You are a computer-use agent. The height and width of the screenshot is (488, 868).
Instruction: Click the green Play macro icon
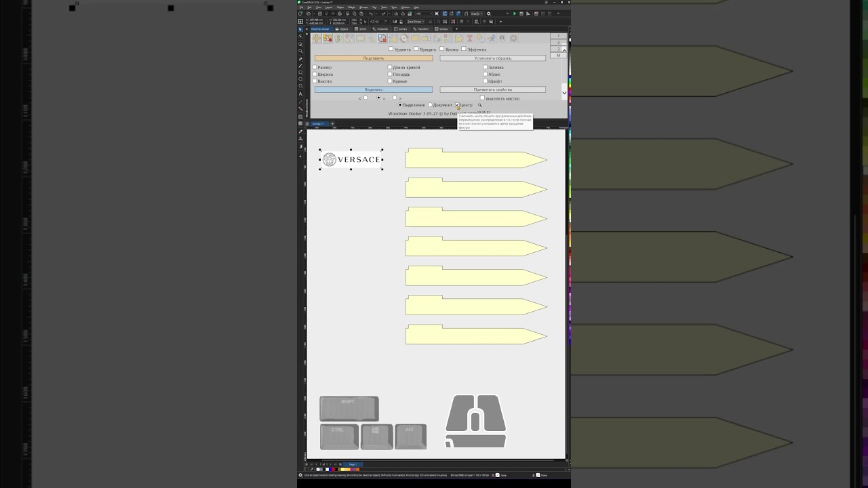click(x=515, y=14)
